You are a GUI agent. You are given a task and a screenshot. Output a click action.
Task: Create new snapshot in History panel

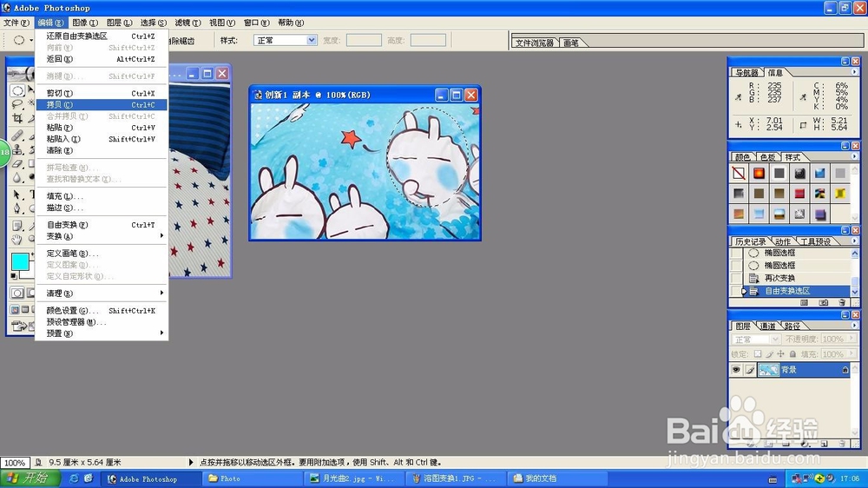tap(824, 302)
